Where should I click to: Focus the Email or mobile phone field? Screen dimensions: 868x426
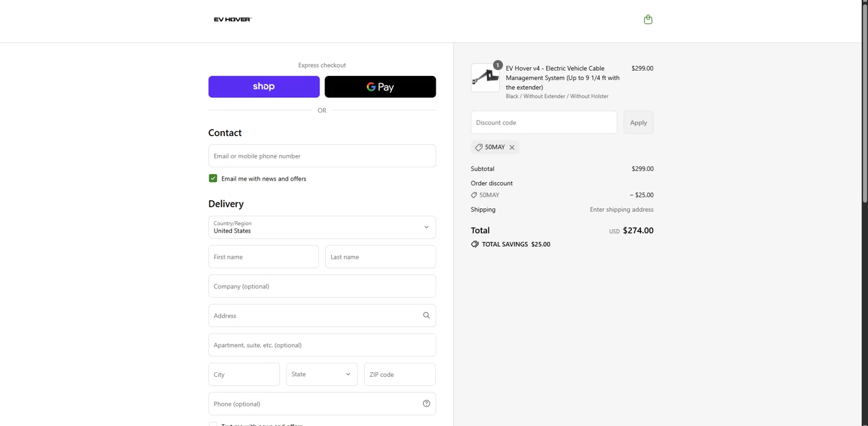pyautogui.click(x=322, y=156)
